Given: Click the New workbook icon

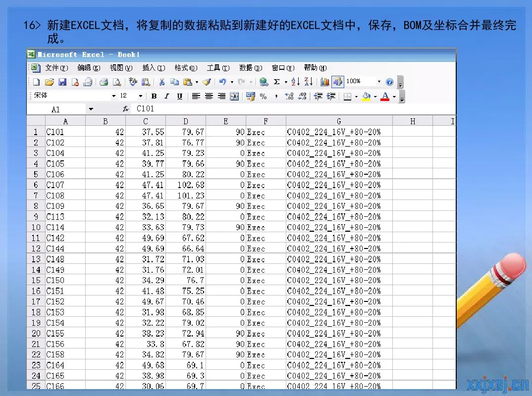Looking at the screenshot, I should coord(36,82).
